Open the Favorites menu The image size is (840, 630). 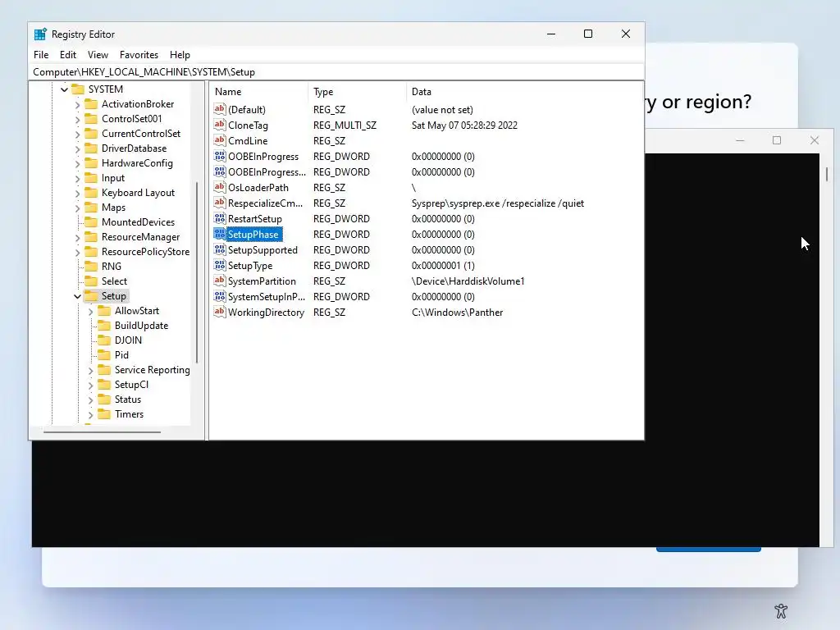pos(139,55)
